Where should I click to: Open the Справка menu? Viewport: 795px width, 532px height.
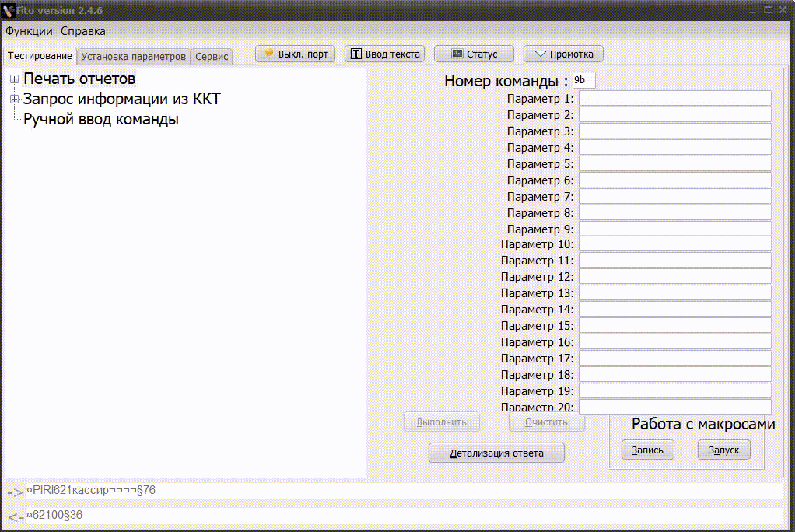click(x=83, y=31)
